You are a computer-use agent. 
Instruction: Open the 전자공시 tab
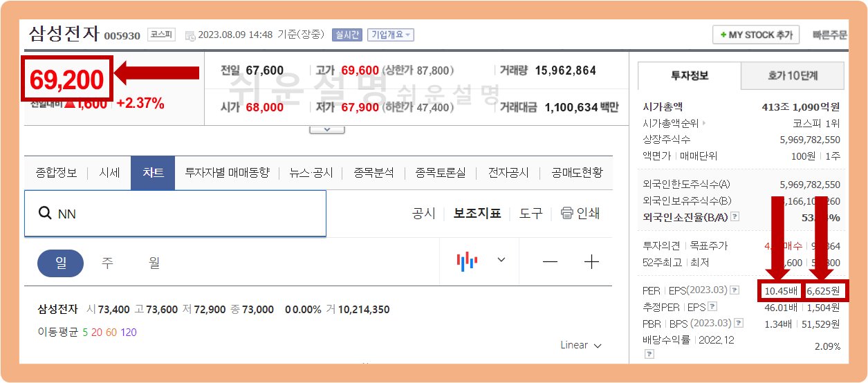pos(508,173)
